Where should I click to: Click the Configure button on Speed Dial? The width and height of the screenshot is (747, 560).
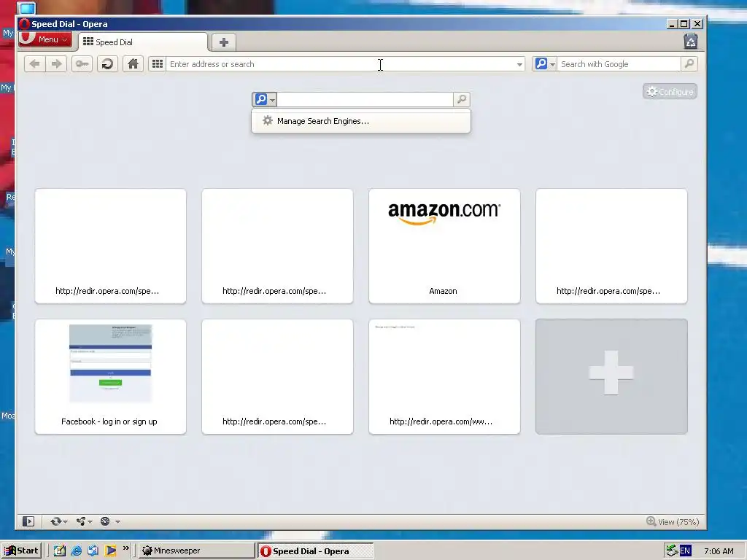(x=670, y=91)
